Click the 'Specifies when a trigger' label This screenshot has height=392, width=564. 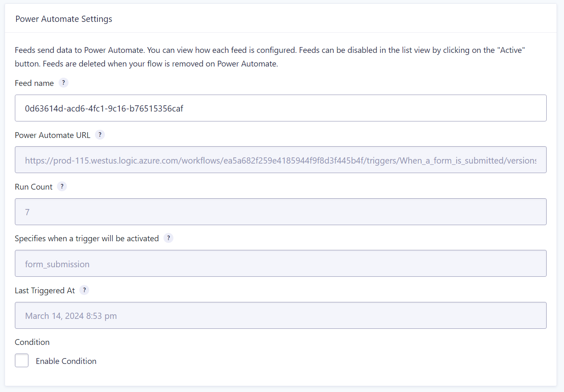[87, 238]
